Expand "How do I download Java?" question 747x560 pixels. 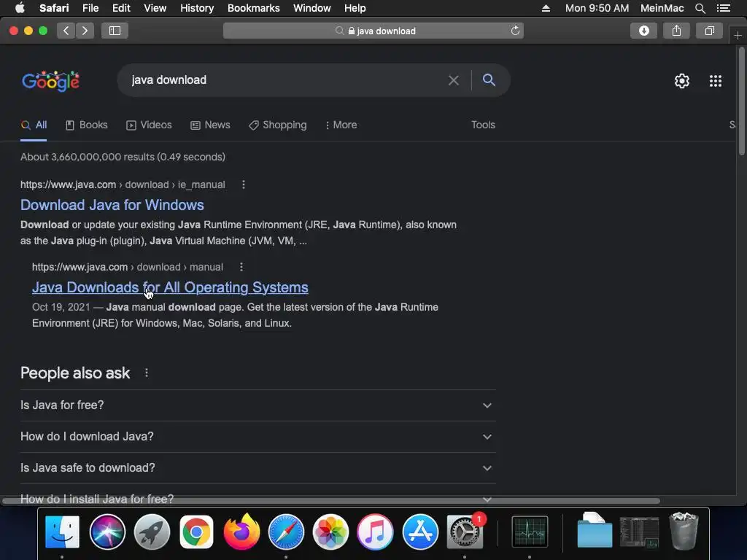point(258,437)
